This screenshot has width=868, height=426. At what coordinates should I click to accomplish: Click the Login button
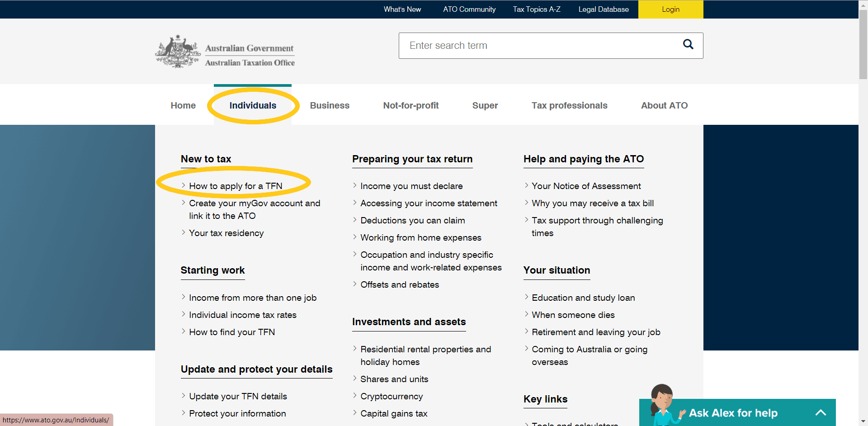[670, 9]
